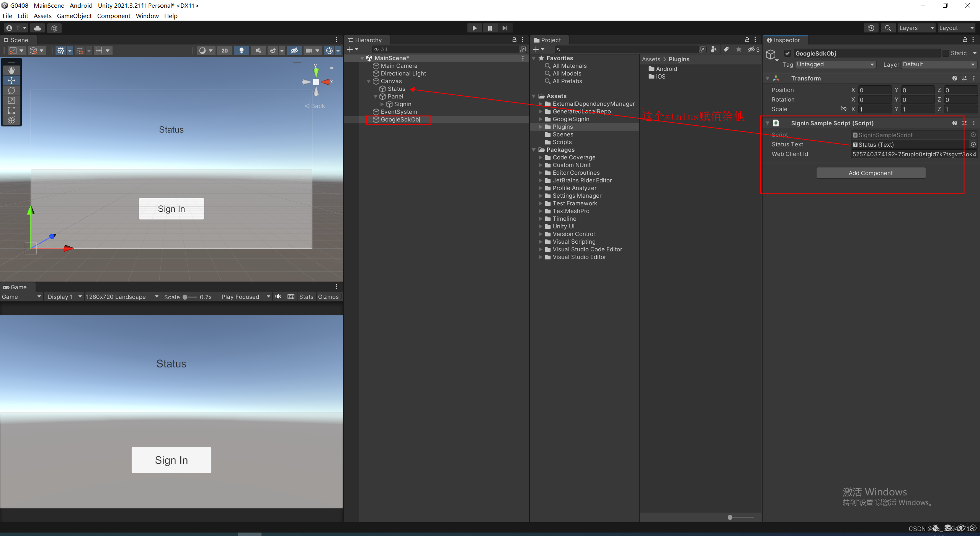The image size is (980, 536).
Task: Click the Step button in toolbar
Action: tap(505, 27)
